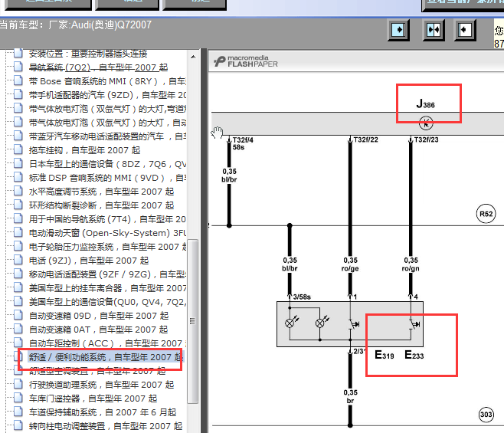This screenshot has height=433, width=504.
Task: Select highlighted 舒适 / 便利功能系统 entry
Action: tap(106, 357)
